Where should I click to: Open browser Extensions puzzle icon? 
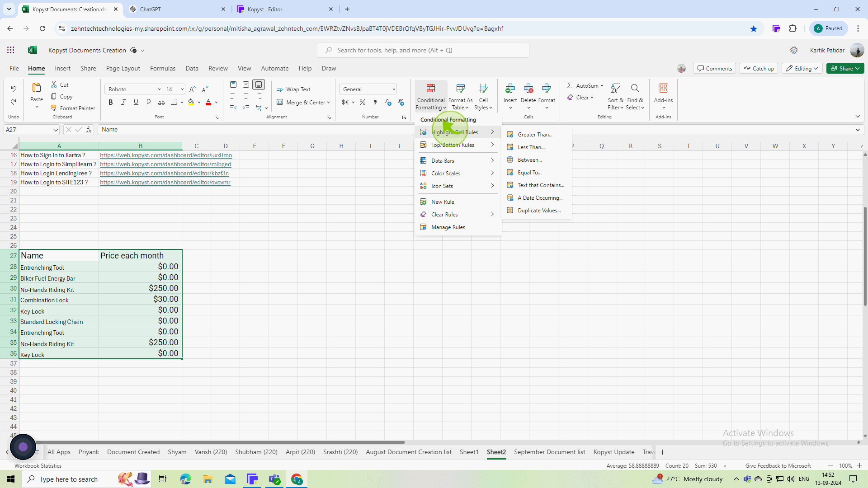[793, 28]
